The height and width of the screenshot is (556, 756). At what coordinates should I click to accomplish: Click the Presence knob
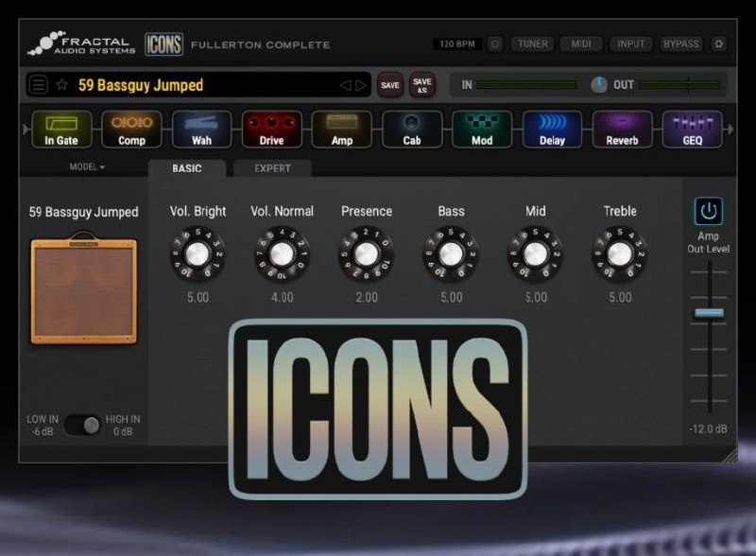(367, 253)
